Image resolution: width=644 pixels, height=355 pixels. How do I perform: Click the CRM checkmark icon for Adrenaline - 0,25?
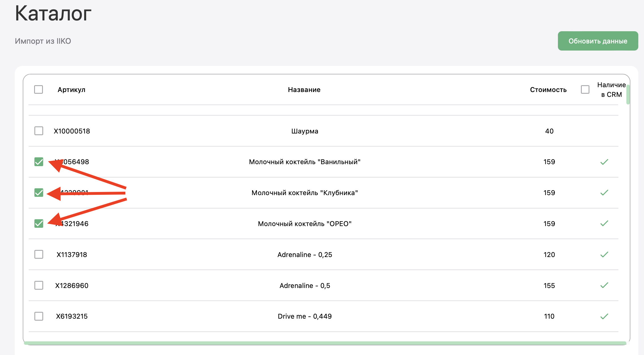point(604,254)
